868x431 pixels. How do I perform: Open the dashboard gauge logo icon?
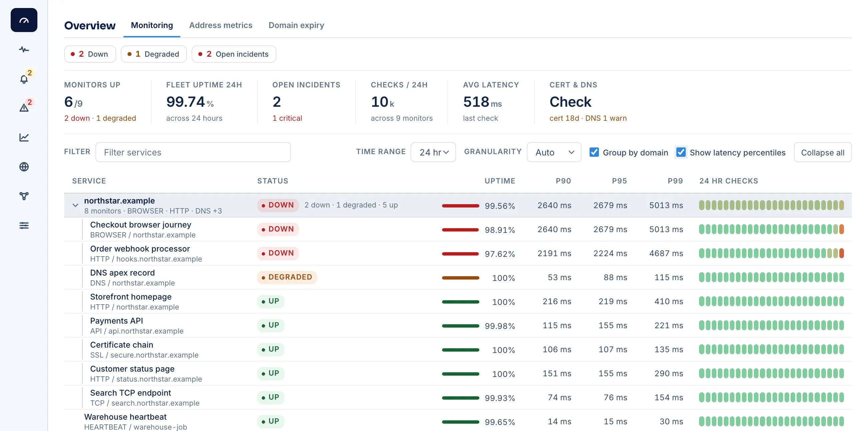point(24,20)
